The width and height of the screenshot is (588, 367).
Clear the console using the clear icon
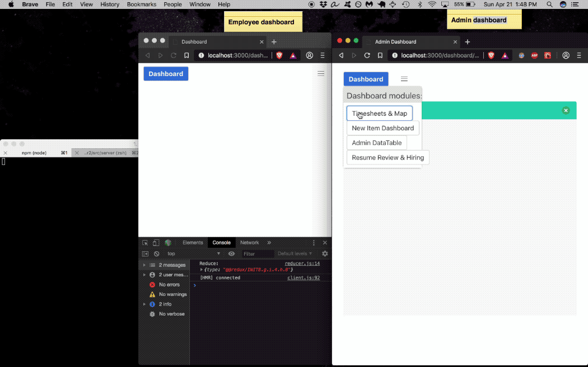point(156,253)
